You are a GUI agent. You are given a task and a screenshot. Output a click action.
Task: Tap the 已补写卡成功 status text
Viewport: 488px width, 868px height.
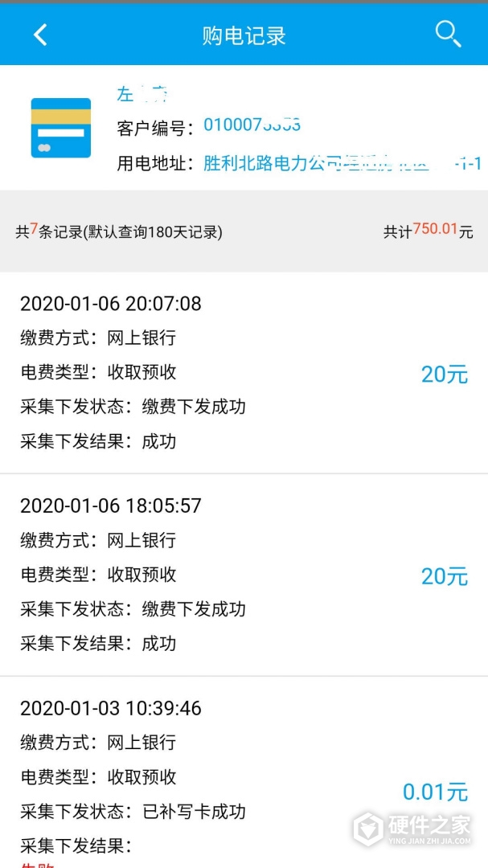click(x=194, y=811)
